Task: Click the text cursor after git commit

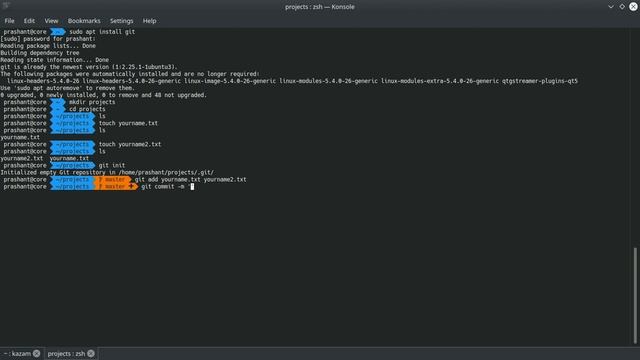Action: point(192,187)
